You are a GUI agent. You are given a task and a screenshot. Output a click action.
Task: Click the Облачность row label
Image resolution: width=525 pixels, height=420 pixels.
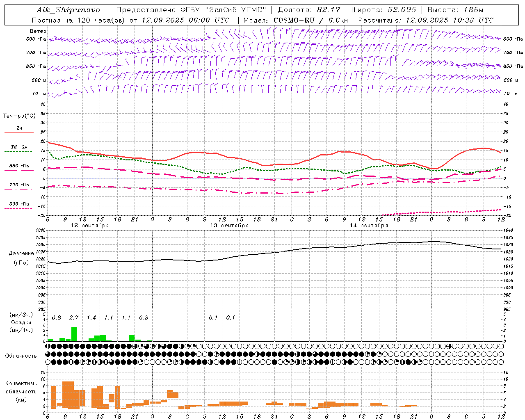coord(21,356)
